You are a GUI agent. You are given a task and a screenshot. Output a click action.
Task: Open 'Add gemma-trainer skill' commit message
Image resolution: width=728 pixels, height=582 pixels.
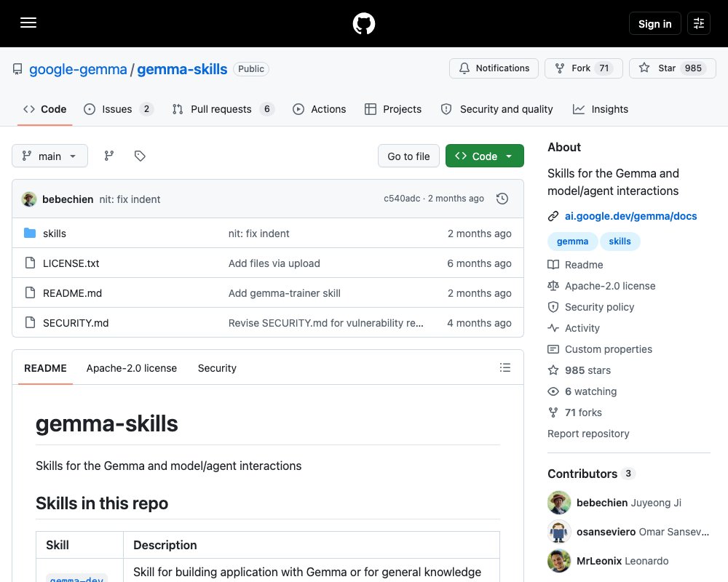click(x=284, y=293)
